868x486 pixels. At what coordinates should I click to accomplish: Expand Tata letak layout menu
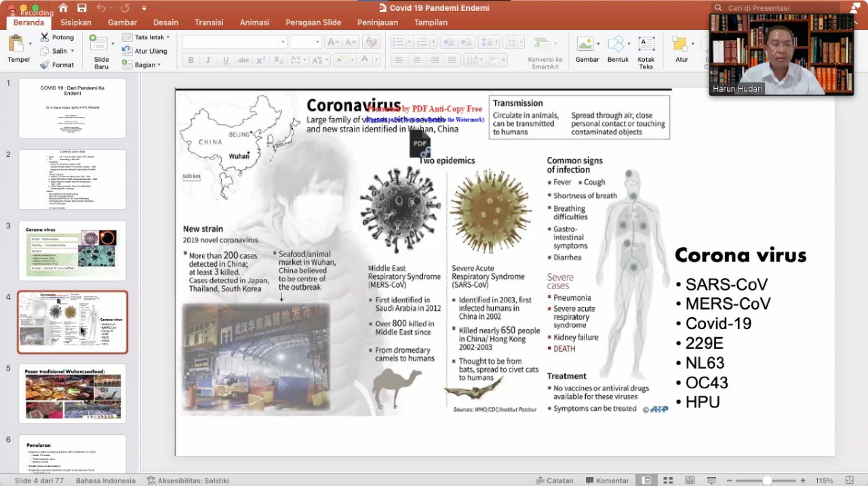click(x=146, y=37)
